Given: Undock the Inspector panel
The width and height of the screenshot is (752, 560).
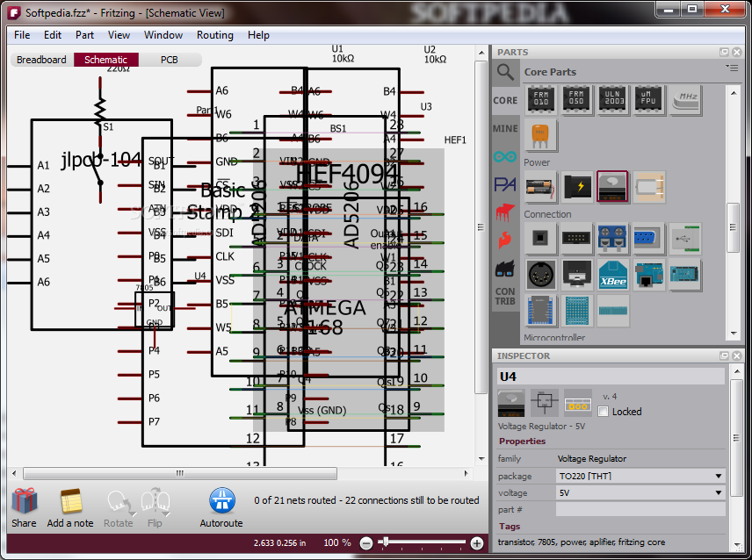Looking at the screenshot, I should (x=724, y=356).
